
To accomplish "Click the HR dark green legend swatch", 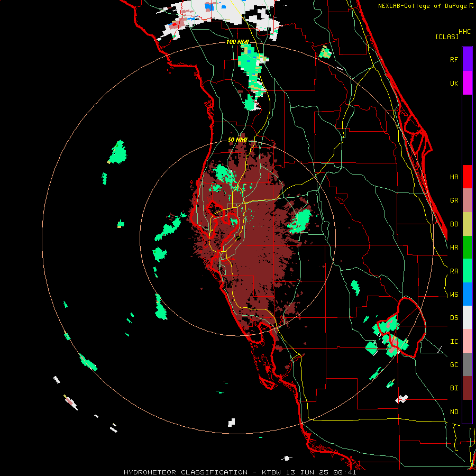I will click(x=467, y=248).
